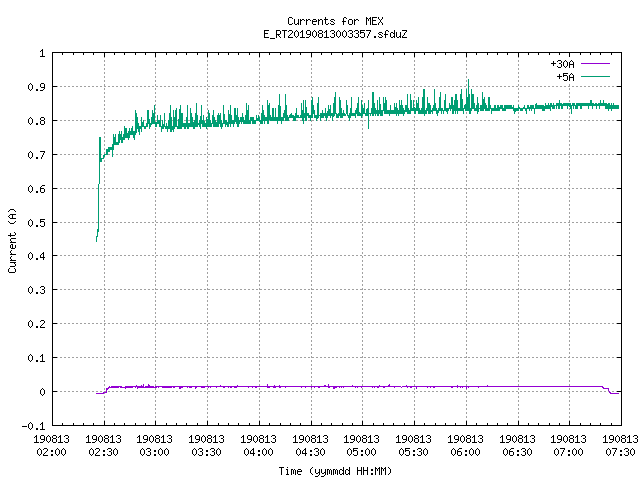Click the y-axis value 1
The height and width of the screenshot is (480, 640).
point(42,53)
